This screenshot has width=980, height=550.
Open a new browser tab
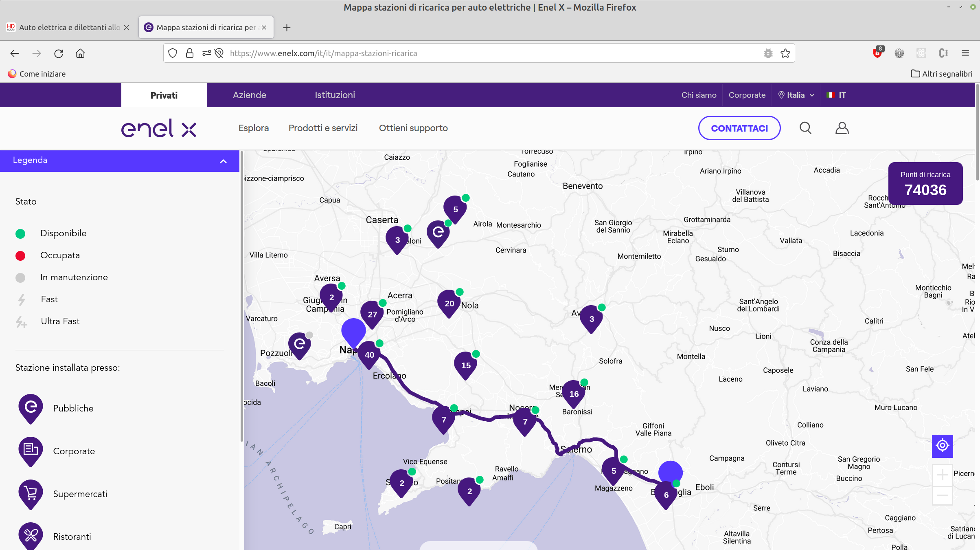click(287, 27)
